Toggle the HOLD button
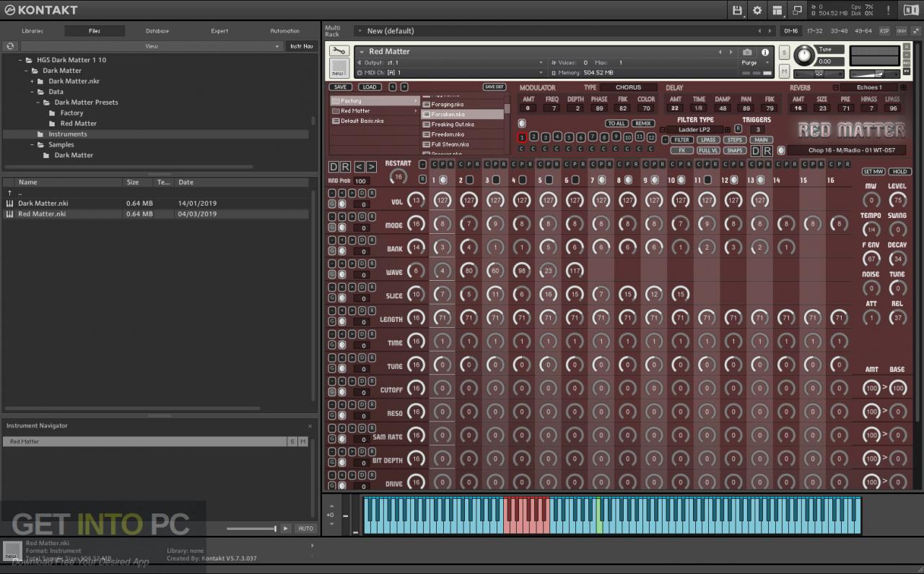This screenshot has height=574, width=924. click(x=899, y=172)
